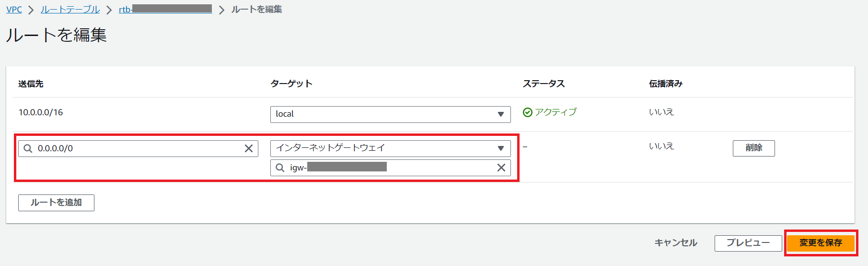
Task: Open the rtb- route table breadcrumb link
Action: (165, 10)
